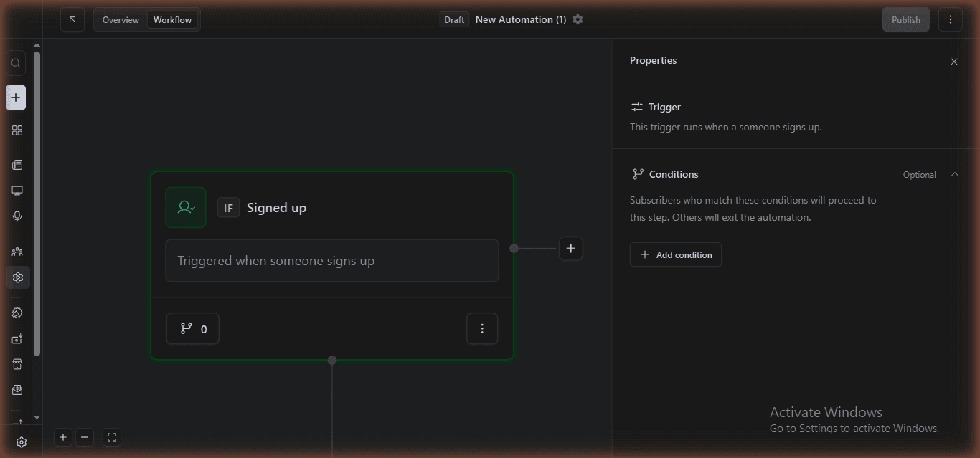Click the right connector dot on the node

click(514, 249)
